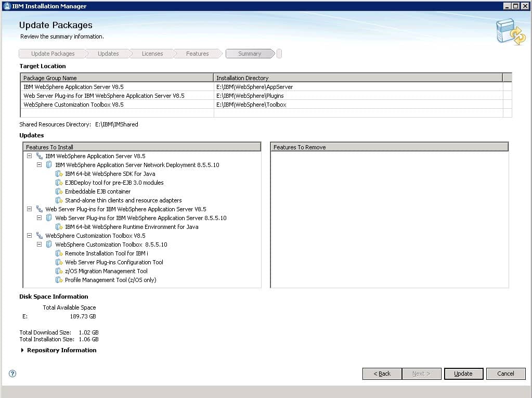Click the feature icon for Web Server Plug-ins Configuration Tool

pos(59,262)
